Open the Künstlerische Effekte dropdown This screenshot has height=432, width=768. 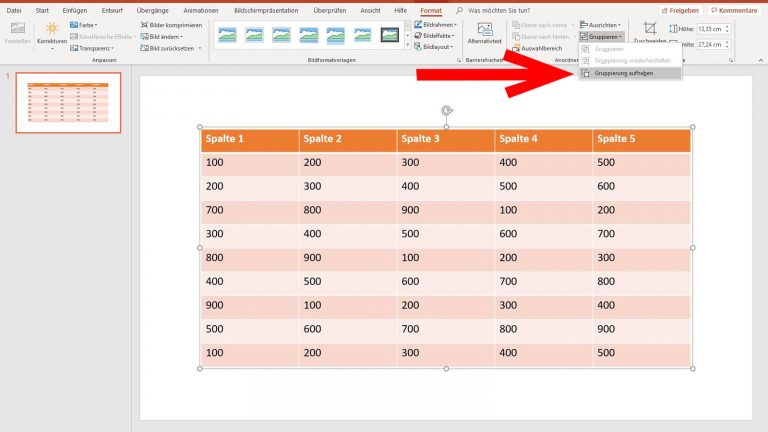click(x=102, y=37)
